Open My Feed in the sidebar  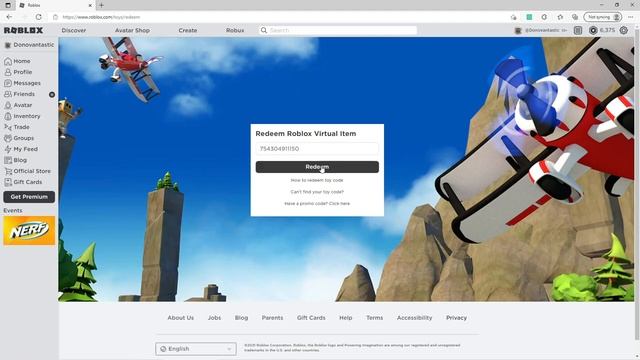coord(21,149)
